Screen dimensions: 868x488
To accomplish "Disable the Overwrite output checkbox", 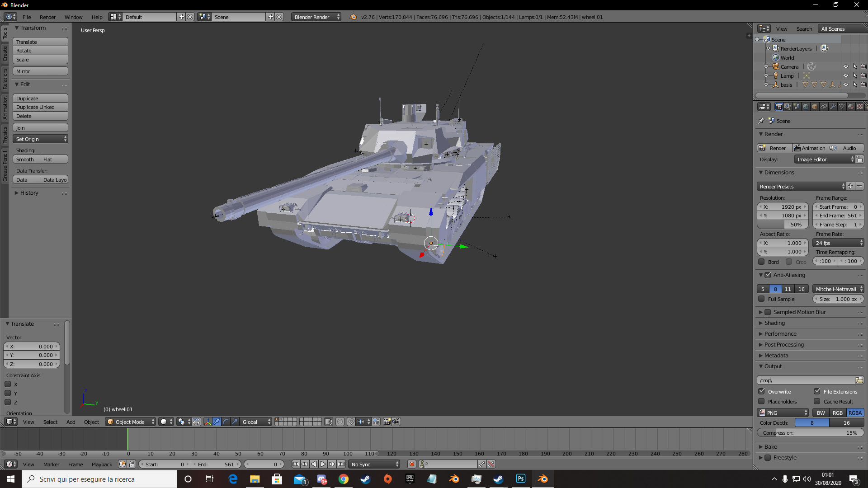I will [762, 391].
